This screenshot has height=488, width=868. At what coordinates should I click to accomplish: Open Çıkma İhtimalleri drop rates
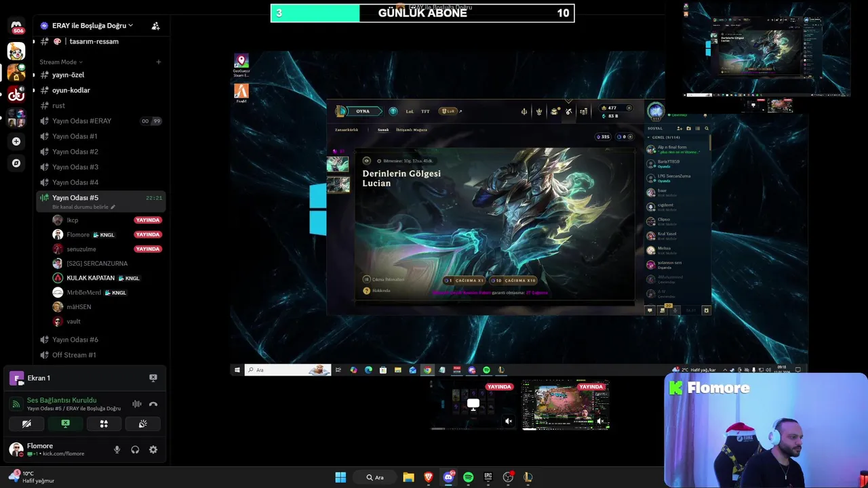384,279
